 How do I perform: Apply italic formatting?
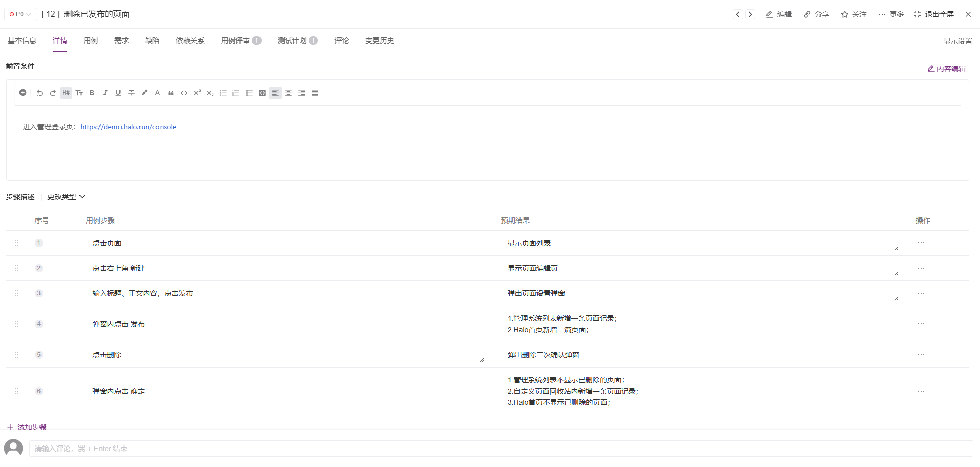105,93
